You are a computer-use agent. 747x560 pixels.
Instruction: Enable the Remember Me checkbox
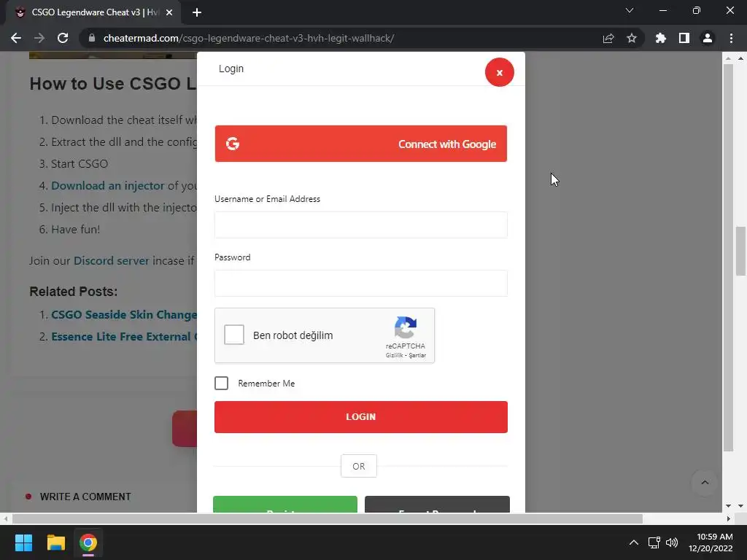[221, 384]
